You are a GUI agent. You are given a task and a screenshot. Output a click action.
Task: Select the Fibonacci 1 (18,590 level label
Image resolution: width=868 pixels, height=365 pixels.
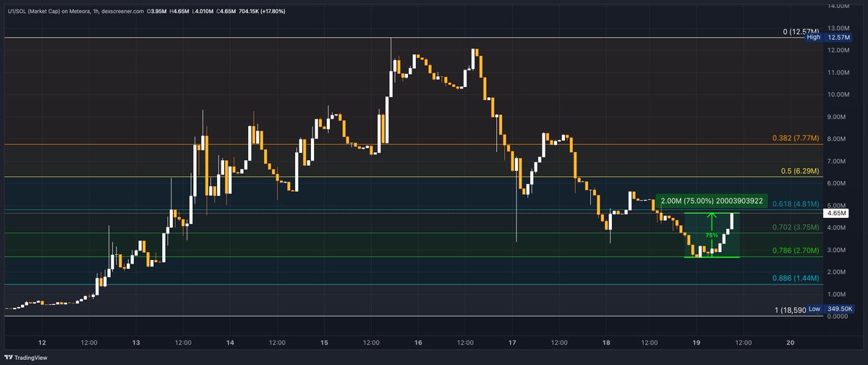789,310
